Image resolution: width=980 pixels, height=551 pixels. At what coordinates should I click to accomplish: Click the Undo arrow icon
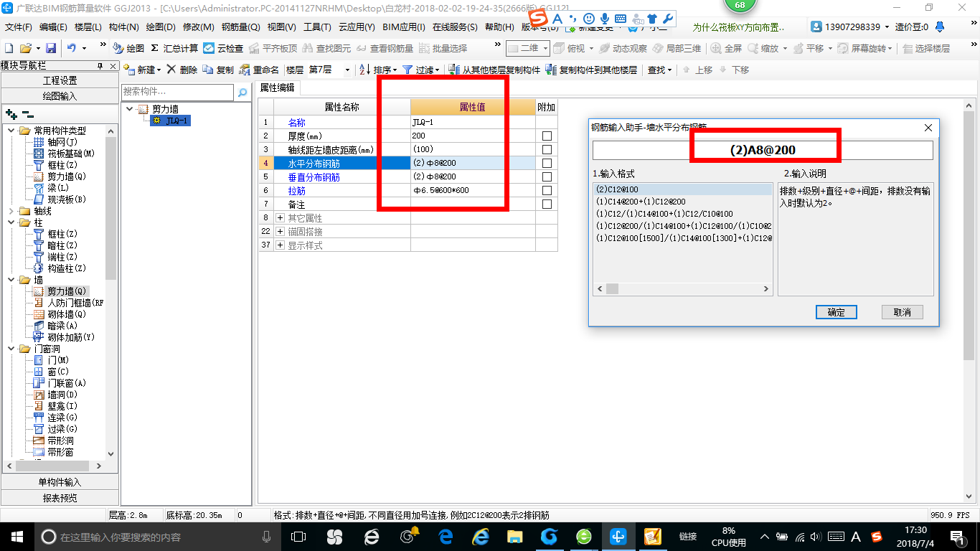pos(72,48)
